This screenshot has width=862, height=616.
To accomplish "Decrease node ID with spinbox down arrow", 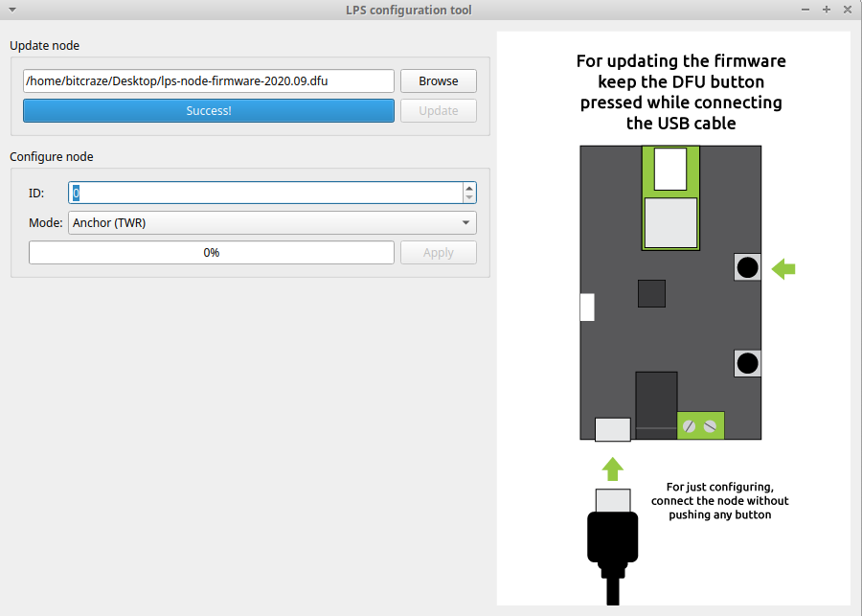I will click(x=468, y=197).
